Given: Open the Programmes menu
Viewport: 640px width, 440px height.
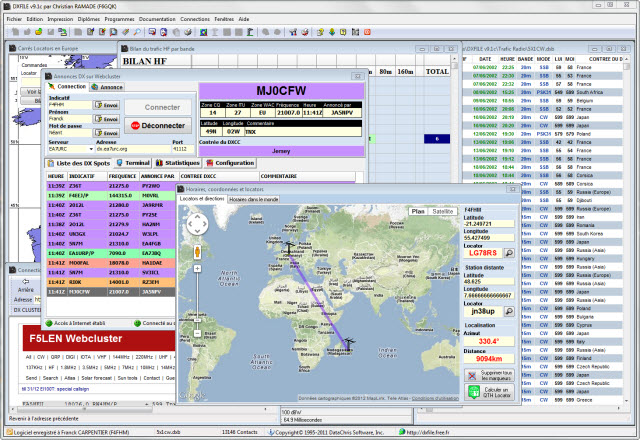Looking at the screenshot, I should coord(119,19).
